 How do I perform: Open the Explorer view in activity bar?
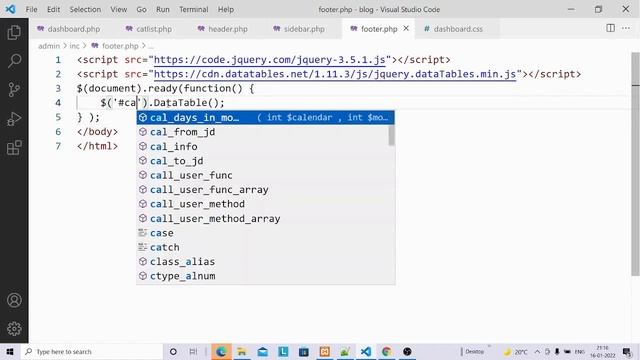(x=14, y=32)
